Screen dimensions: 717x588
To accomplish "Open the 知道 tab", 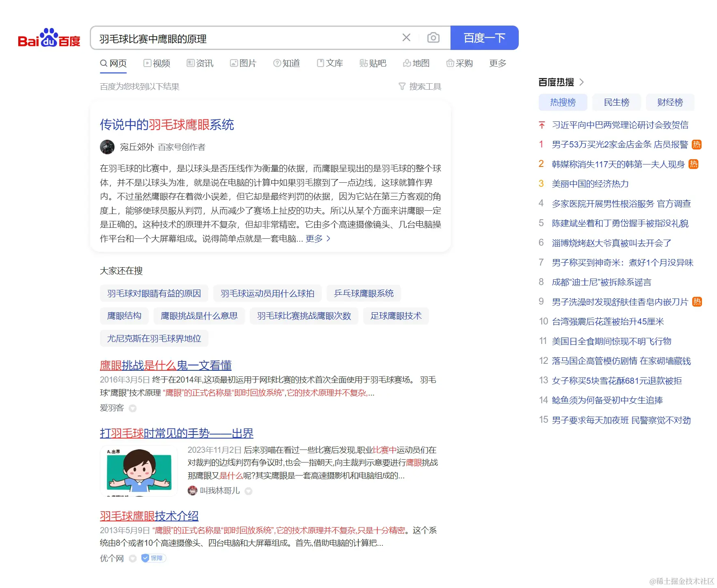I will [286, 63].
